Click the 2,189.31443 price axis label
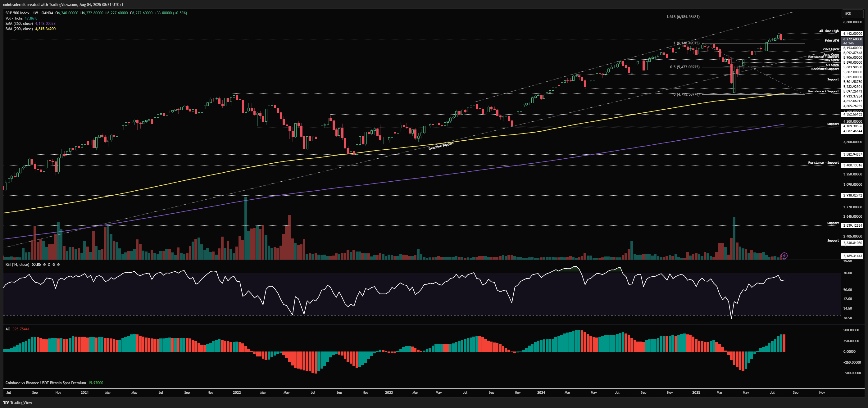868x408 pixels. (x=852, y=256)
